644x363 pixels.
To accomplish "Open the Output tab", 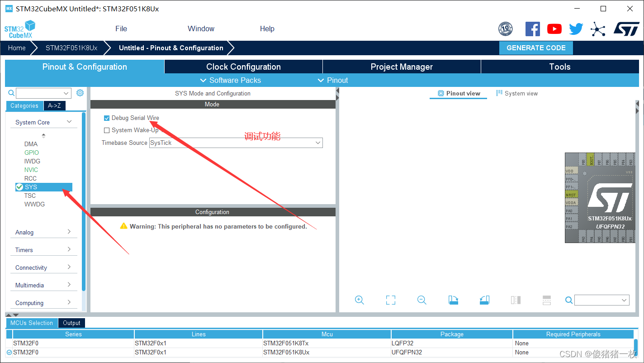I will [71, 323].
